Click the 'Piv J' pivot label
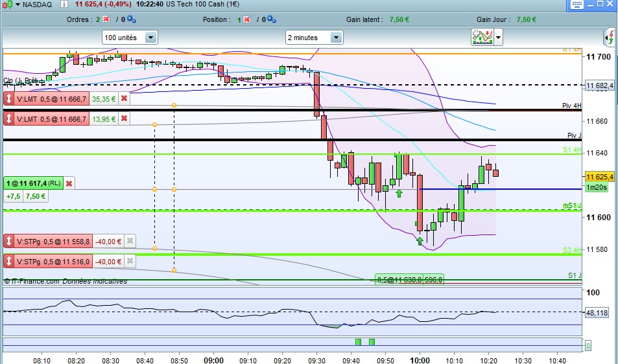Viewport: 618px width, 364px height. (x=575, y=135)
